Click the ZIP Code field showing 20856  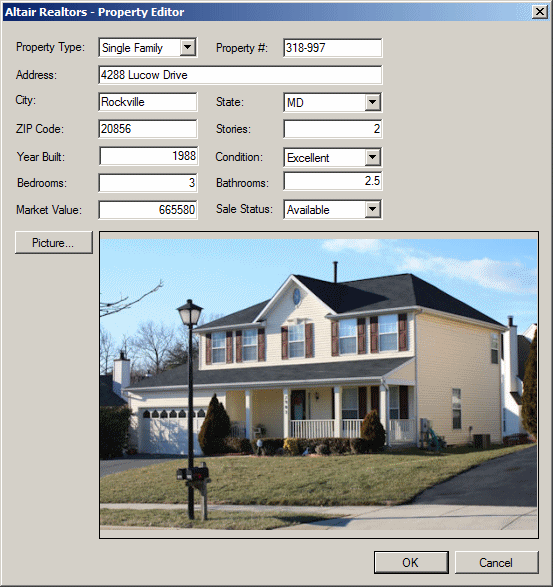point(148,129)
